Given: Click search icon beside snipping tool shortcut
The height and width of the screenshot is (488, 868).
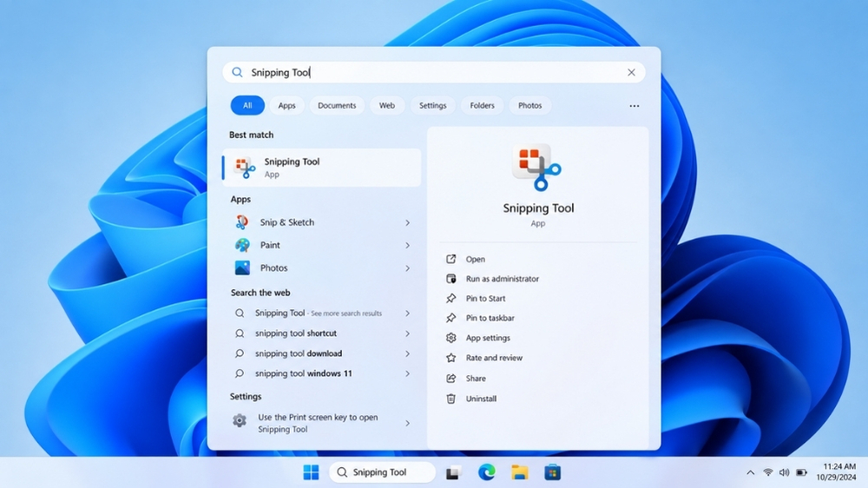Looking at the screenshot, I should click(240, 333).
